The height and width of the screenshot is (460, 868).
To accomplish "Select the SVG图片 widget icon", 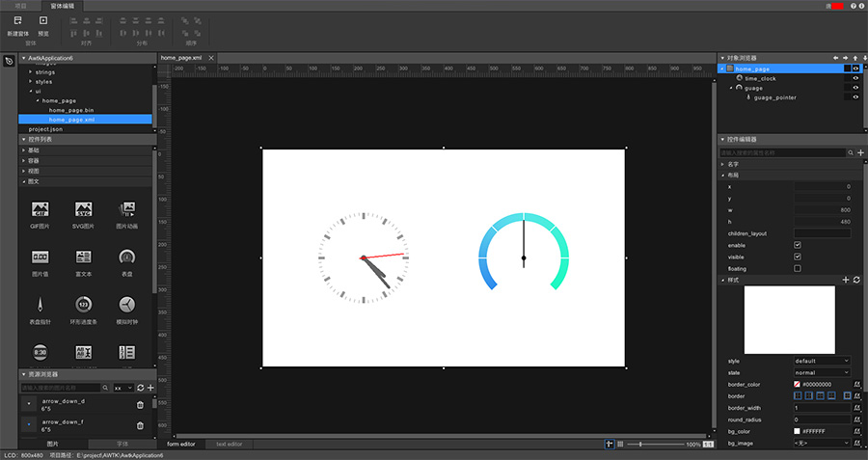I will (83, 208).
